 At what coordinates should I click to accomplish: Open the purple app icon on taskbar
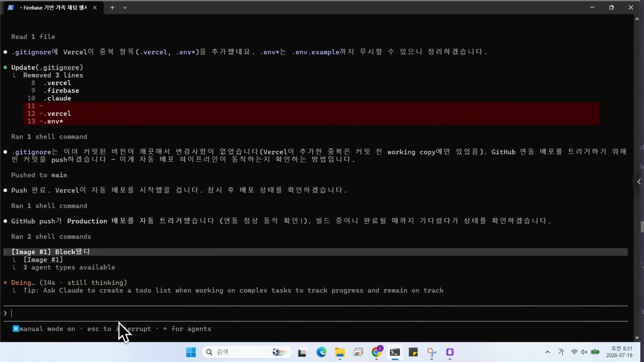click(x=450, y=352)
